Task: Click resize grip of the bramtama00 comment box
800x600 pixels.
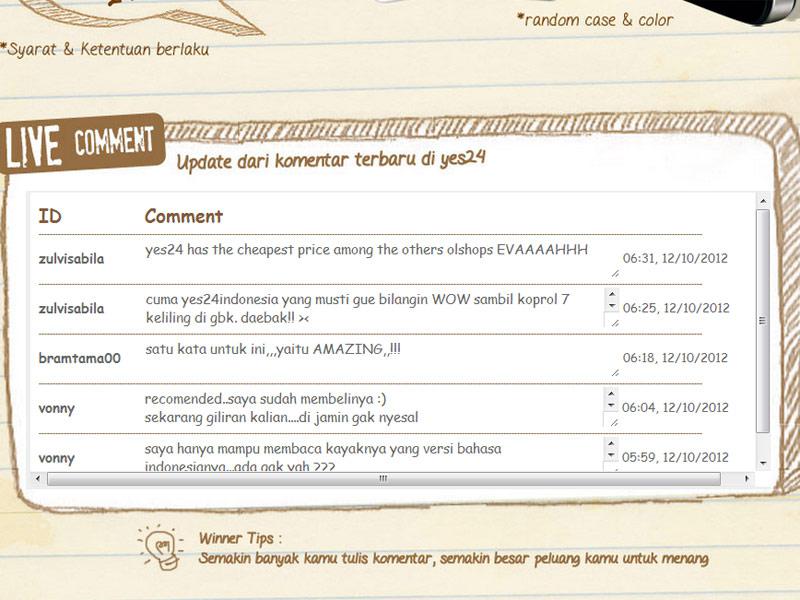Action: pos(614,372)
